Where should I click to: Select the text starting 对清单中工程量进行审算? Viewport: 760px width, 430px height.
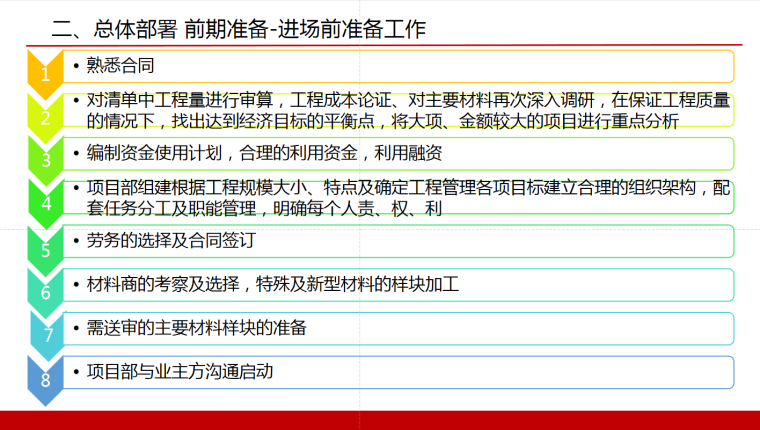[x=400, y=110]
